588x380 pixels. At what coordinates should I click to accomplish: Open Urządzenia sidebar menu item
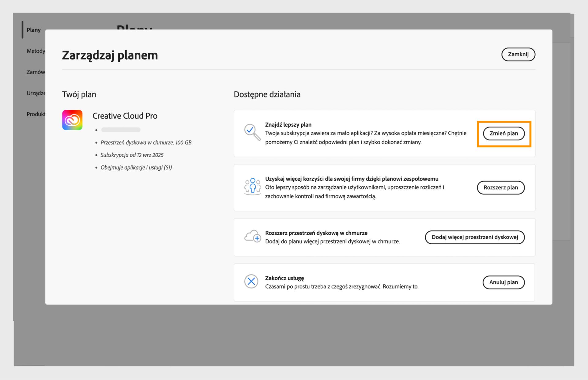36,93
